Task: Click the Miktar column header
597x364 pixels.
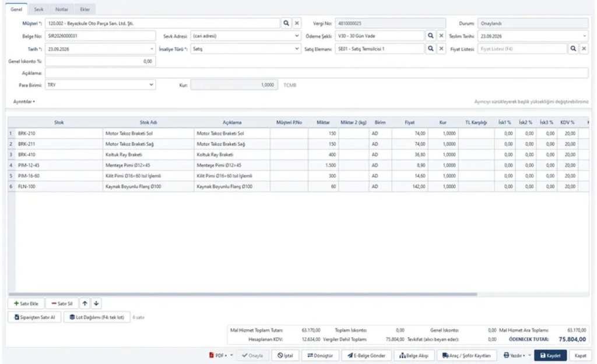Action: pyautogui.click(x=323, y=122)
